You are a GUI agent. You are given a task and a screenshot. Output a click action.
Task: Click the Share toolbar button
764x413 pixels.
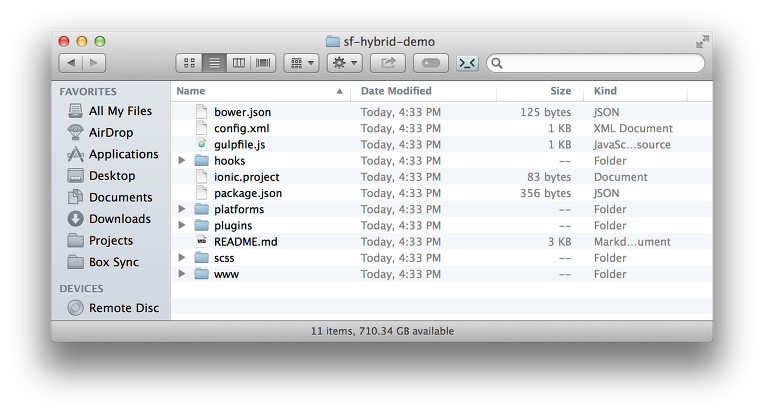[388, 63]
